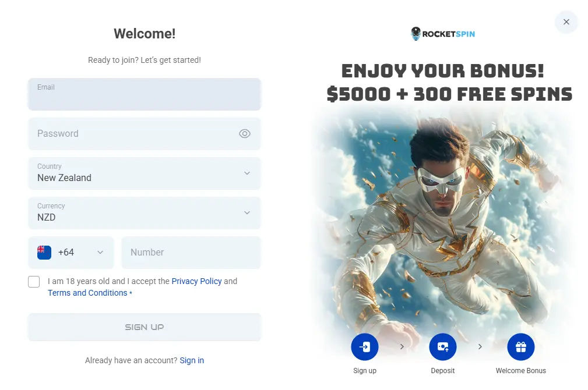The height and width of the screenshot is (390, 588).
Task: Click the Sign up step icon
Action: coord(364,347)
